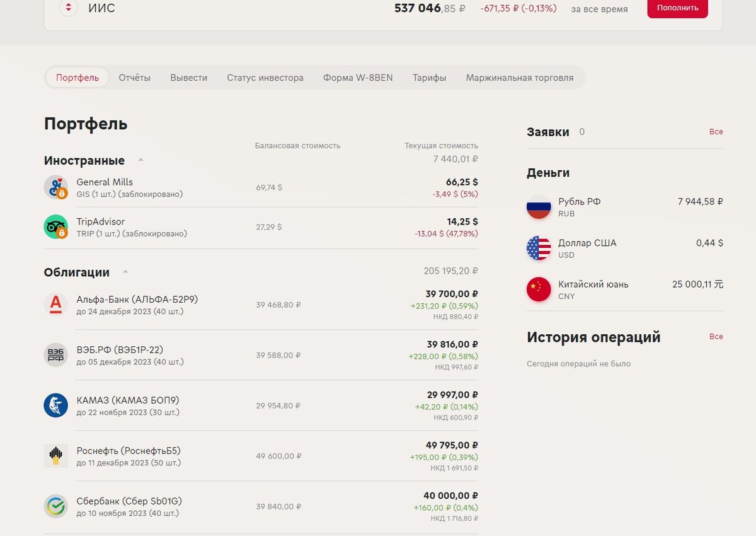Click the КАМАЗ blue logo icon
Image resolution: width=756 pixels, height=536 pixels.
point(55,405)
